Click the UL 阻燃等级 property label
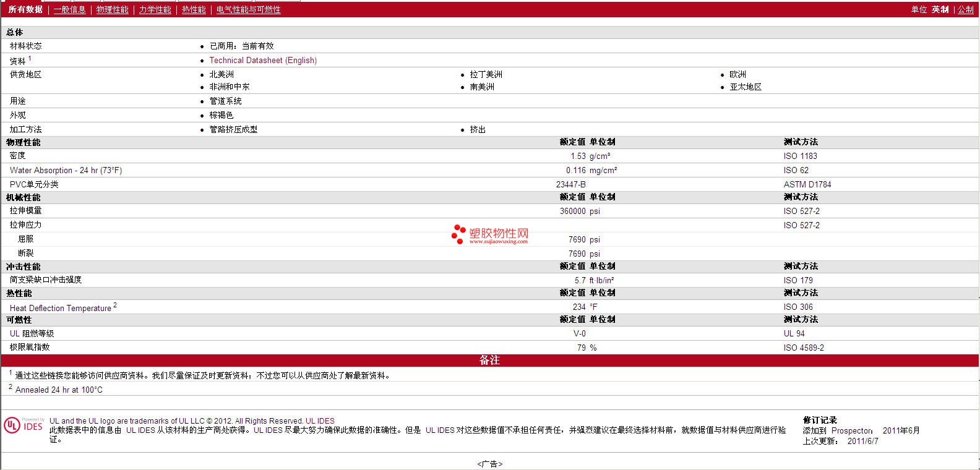 click(32, 333)
